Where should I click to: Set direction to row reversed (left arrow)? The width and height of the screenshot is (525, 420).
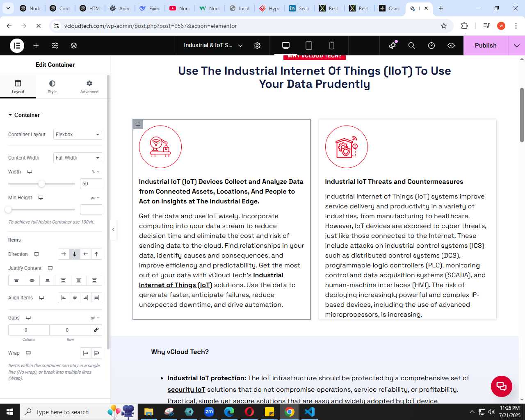point(85,254)
